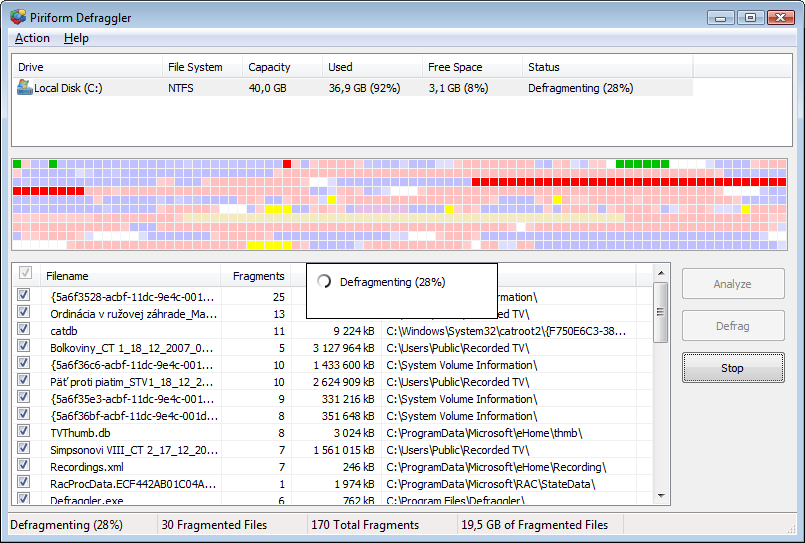Click the status bar Defragmenting (28%) entry
Image resolution: width=805 pixels, height=543 pixels.
pos(66,525)
